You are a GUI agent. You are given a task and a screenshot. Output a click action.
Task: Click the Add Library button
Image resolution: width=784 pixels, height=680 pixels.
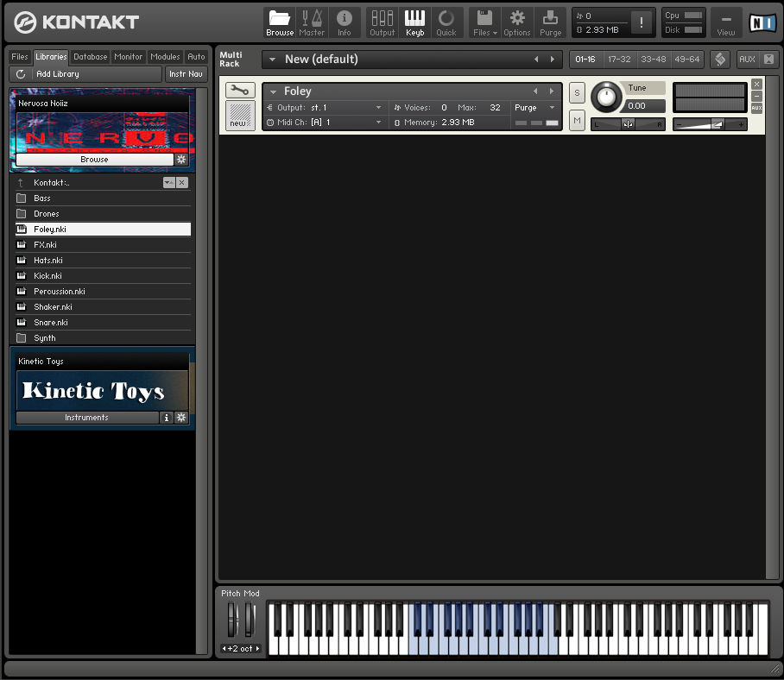coord(85,74)
